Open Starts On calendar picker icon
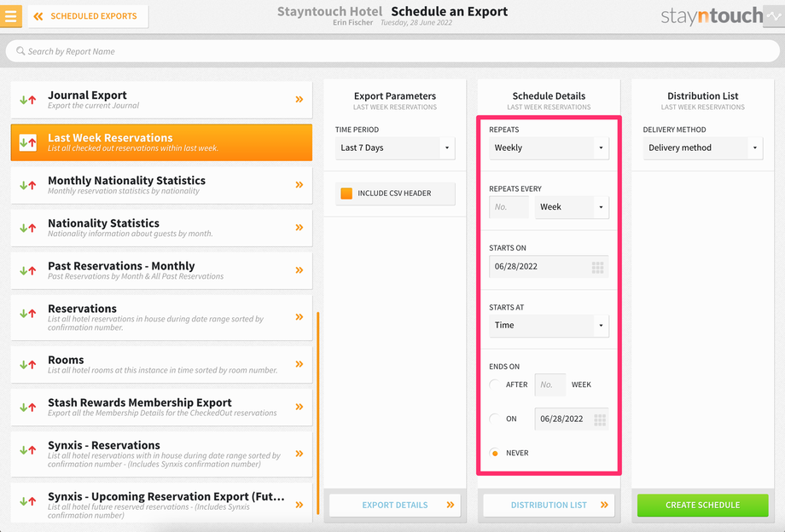 point(597,267)
